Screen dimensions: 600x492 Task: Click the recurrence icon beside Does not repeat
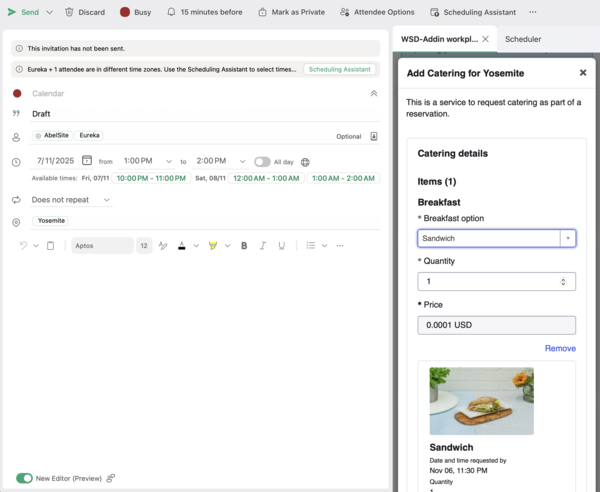16,200
